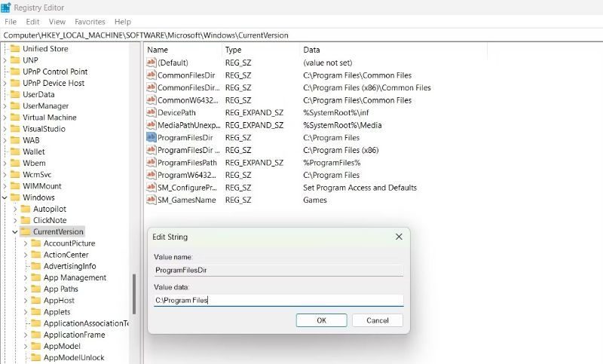This screenshot has width=603, height=364.
Task: Close the Edit String dialog
Action: click(x=398, y=237)
